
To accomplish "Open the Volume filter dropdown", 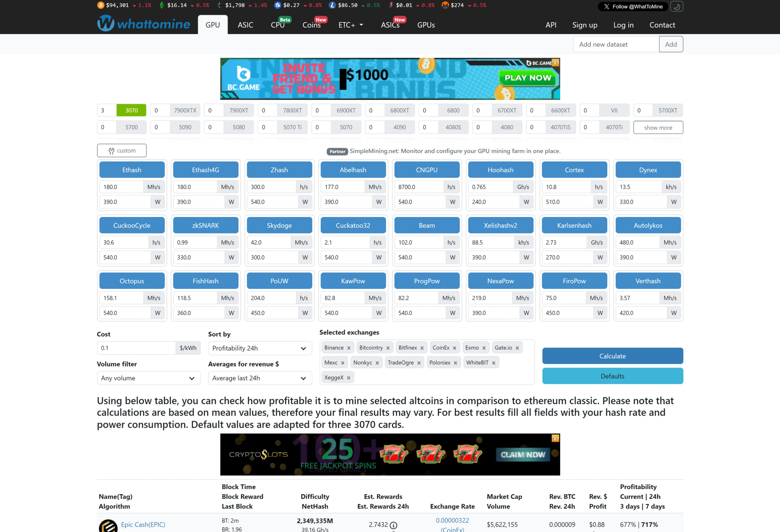I will point(148,378).
